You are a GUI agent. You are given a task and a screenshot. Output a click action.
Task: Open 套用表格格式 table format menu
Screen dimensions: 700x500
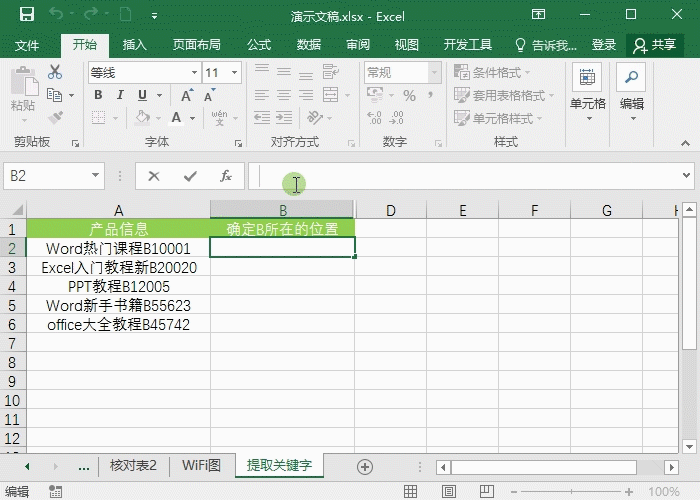click(x=504, y=95)
